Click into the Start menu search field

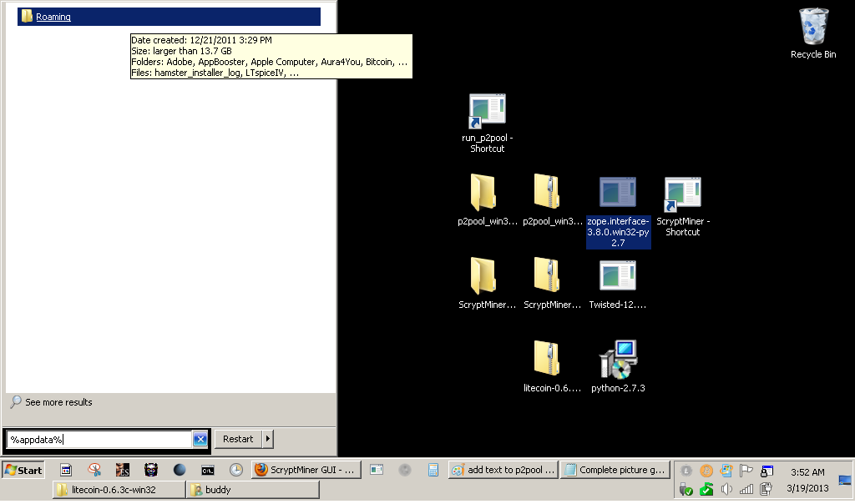99,439
